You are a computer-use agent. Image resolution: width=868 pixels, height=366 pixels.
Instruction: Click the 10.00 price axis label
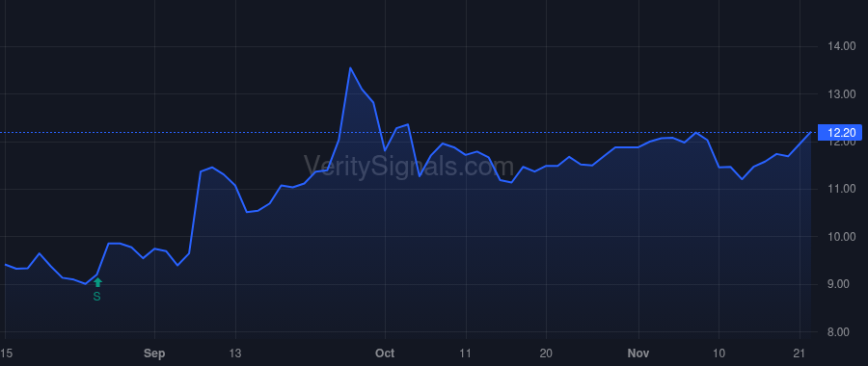[841, 237]
